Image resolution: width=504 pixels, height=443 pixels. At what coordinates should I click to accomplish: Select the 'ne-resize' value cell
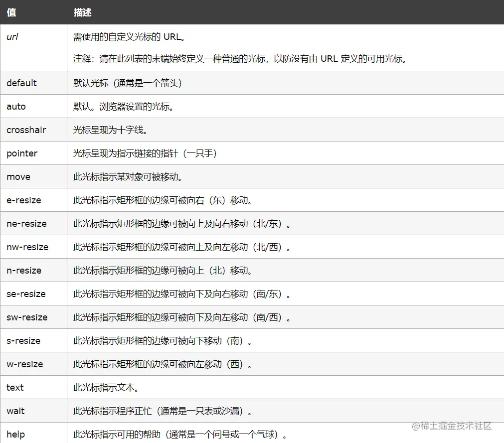pos(33,224)
